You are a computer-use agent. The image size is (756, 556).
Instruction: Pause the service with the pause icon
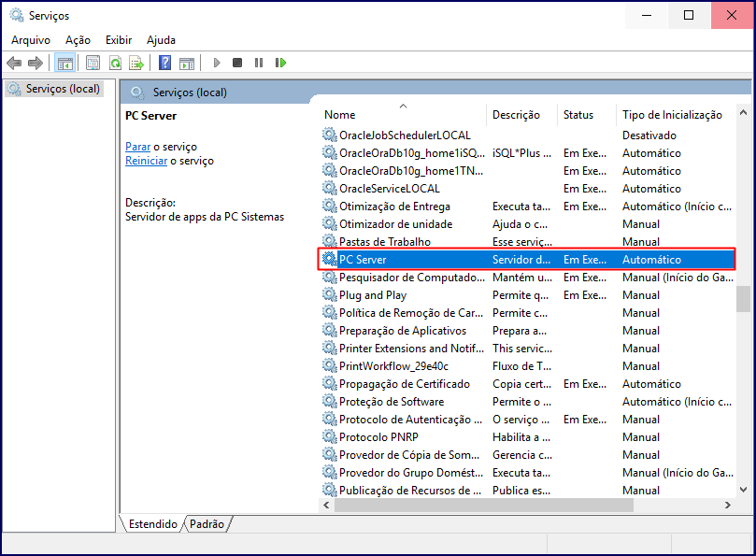click(x=258, y=63)
